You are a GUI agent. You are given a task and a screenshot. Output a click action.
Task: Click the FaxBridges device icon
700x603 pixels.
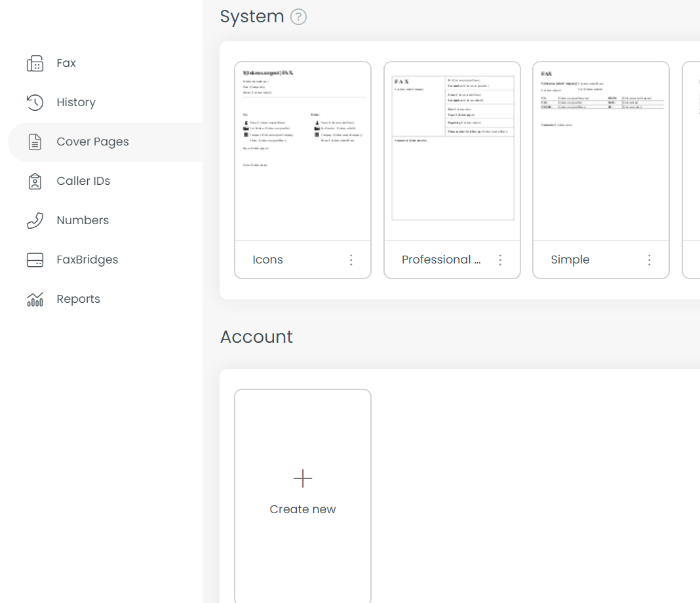pyautogui.click(x=35, y=260)
